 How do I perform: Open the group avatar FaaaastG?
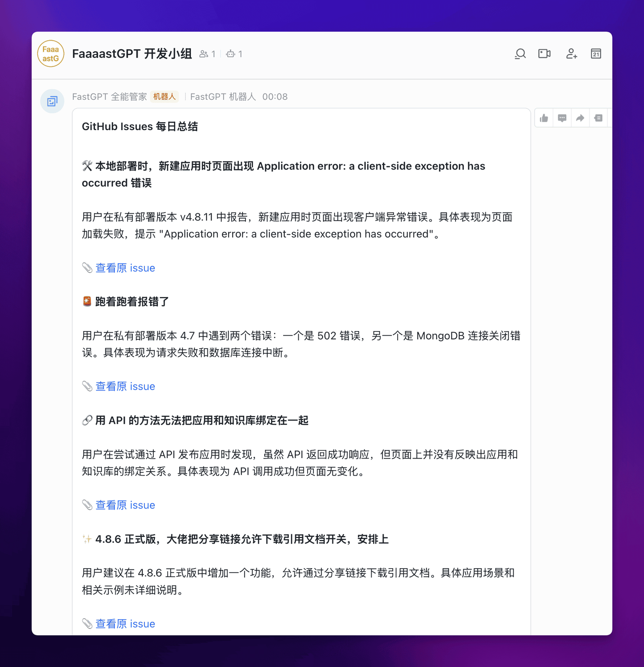point(51,54)
